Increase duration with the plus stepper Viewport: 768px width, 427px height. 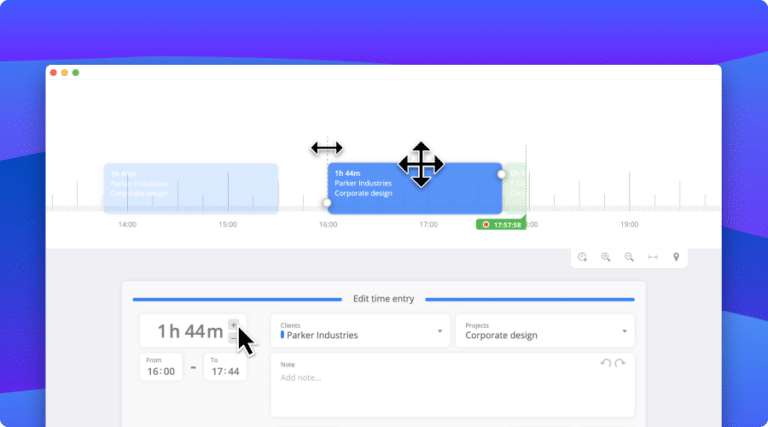point(233,324)
